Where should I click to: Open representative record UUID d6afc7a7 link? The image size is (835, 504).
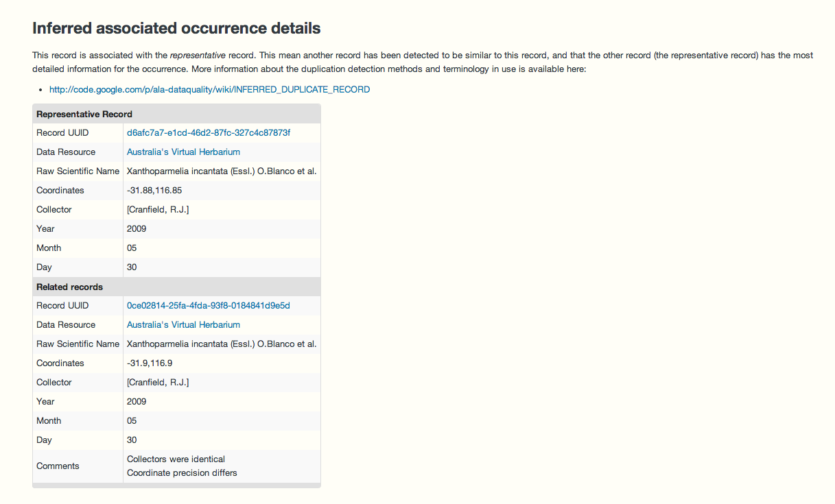click(x=209, y=132)
